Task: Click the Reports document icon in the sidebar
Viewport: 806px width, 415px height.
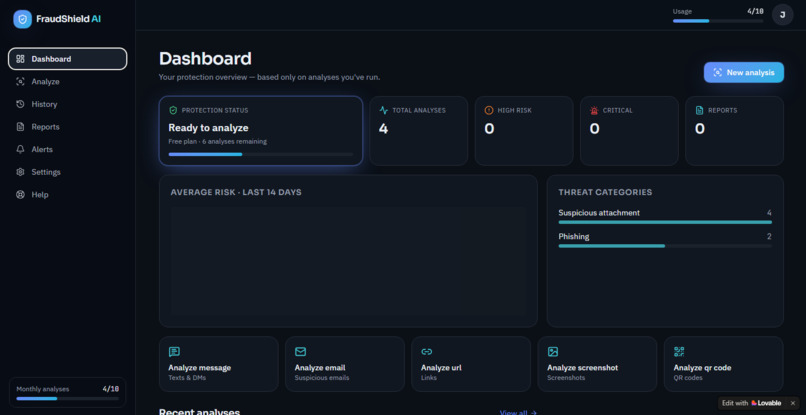Action: [x=21, y=127]
